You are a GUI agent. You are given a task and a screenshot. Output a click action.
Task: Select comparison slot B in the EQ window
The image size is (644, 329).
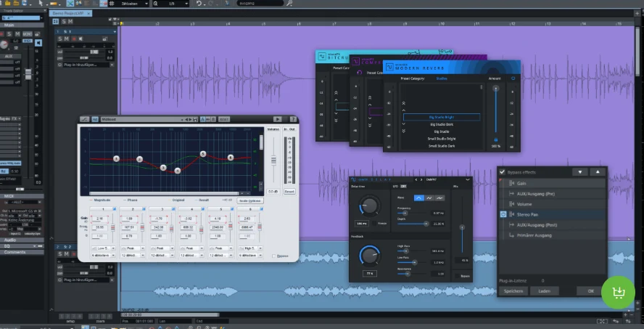[213, 119]
